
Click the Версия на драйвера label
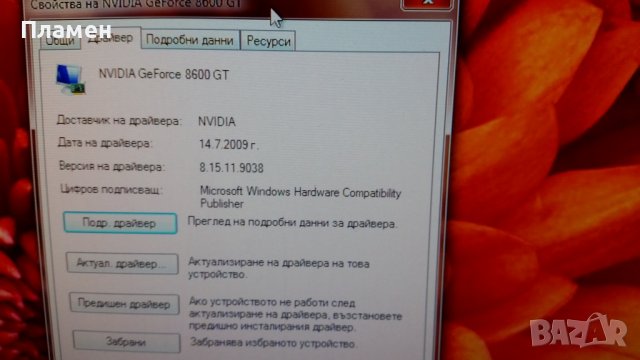pyautogui.click(x=112, y=166)
